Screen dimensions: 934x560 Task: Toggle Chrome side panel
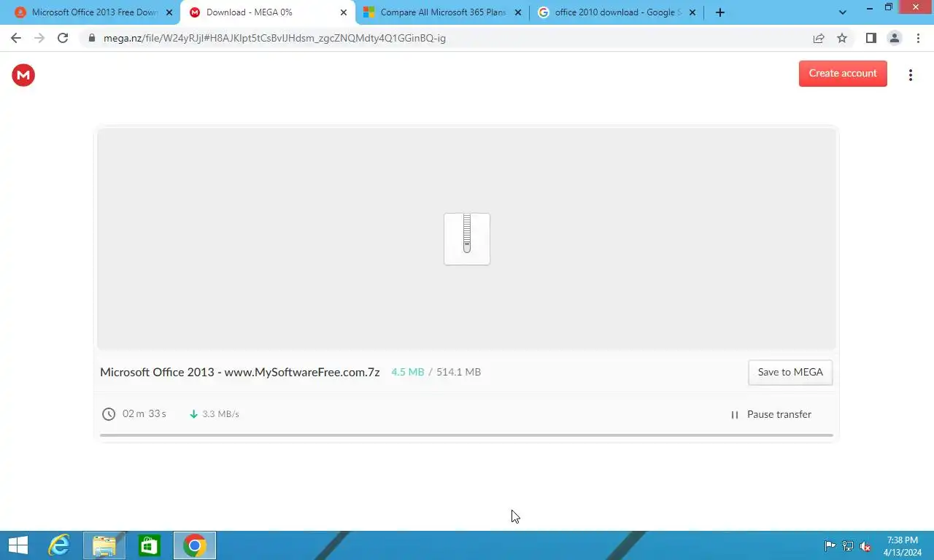(871, 38)
